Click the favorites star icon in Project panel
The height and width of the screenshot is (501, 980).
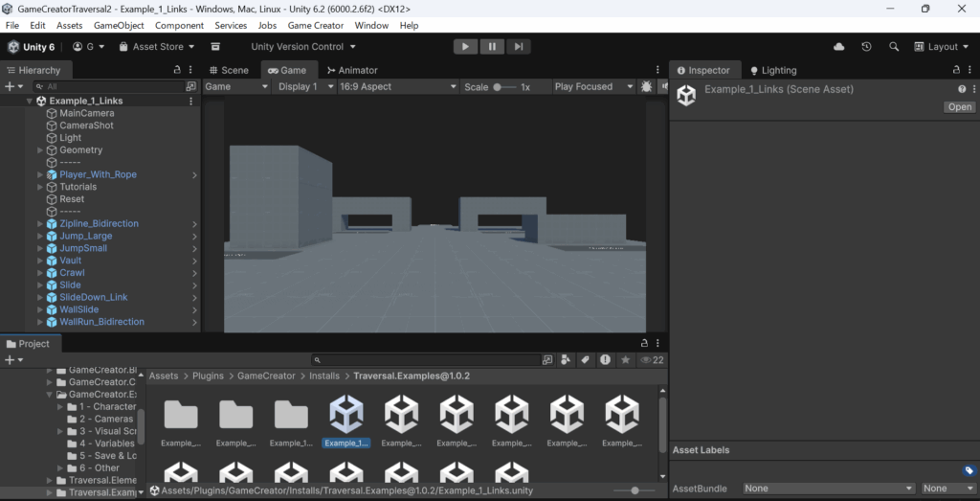tap(625, 360)
